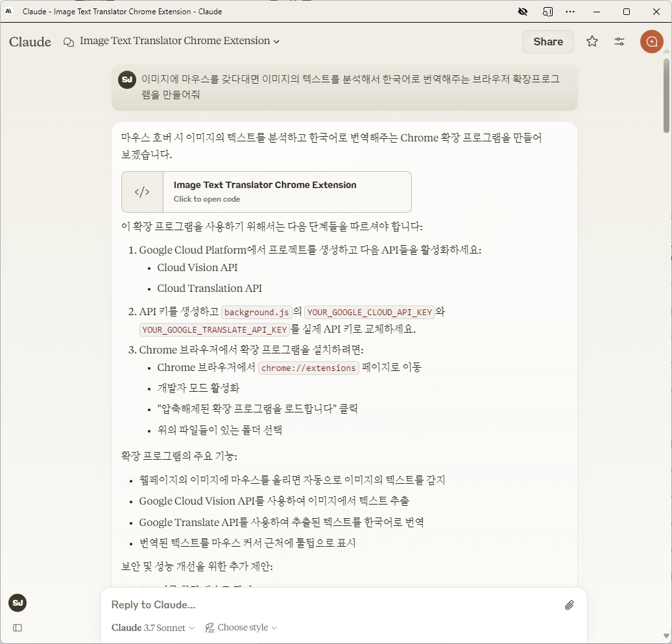This screenshot has width=672, height=644.
Task: Open the Choose style dropdown
Action: pos(241,628)
